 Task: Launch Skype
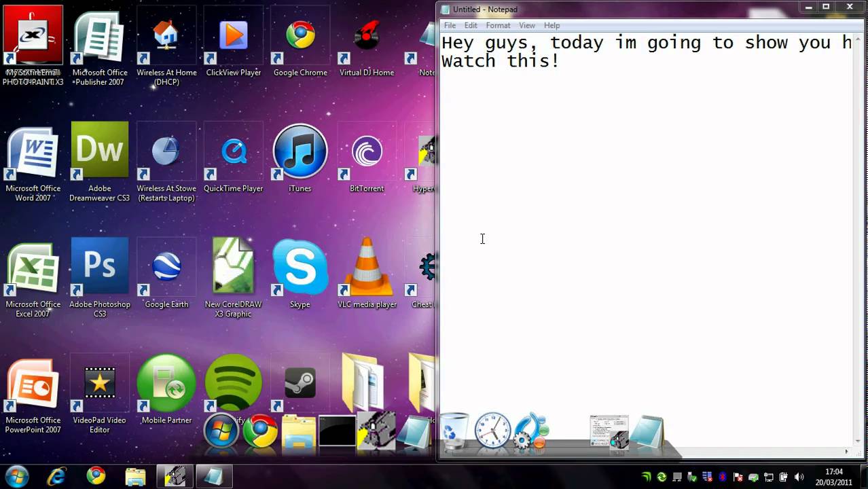tap(300, 266)
